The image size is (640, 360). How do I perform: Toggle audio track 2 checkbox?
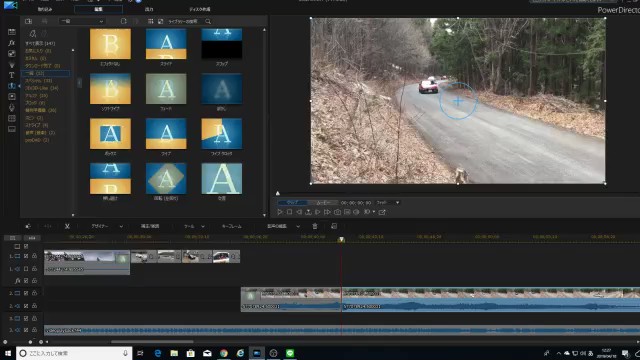[x=26, y=306]
